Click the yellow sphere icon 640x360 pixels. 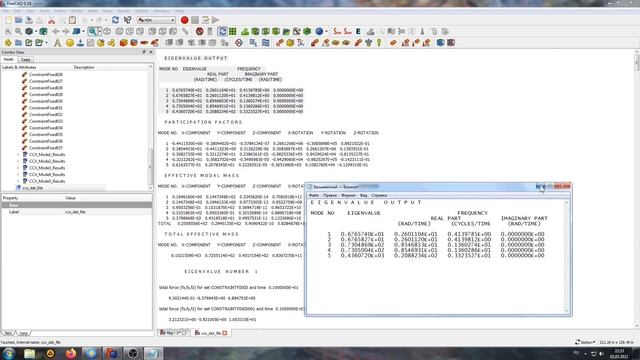[70, 43]
